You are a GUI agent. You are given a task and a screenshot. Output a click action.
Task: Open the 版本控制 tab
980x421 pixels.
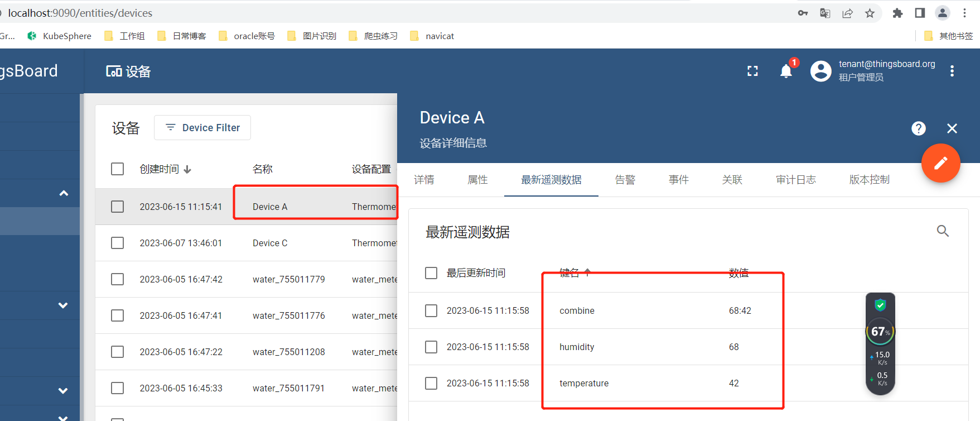click(869, 180)
